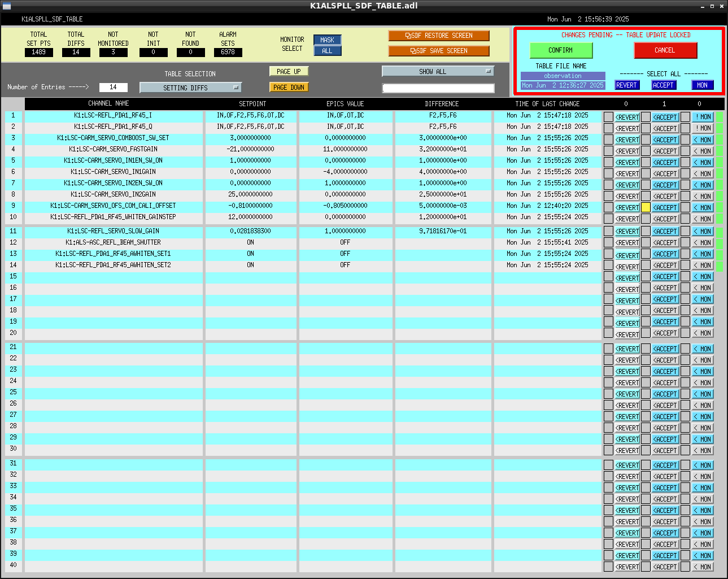Viewport: 728px width, 579px height.
Task: Click the PAGE UP button
Action: [289, 72]
